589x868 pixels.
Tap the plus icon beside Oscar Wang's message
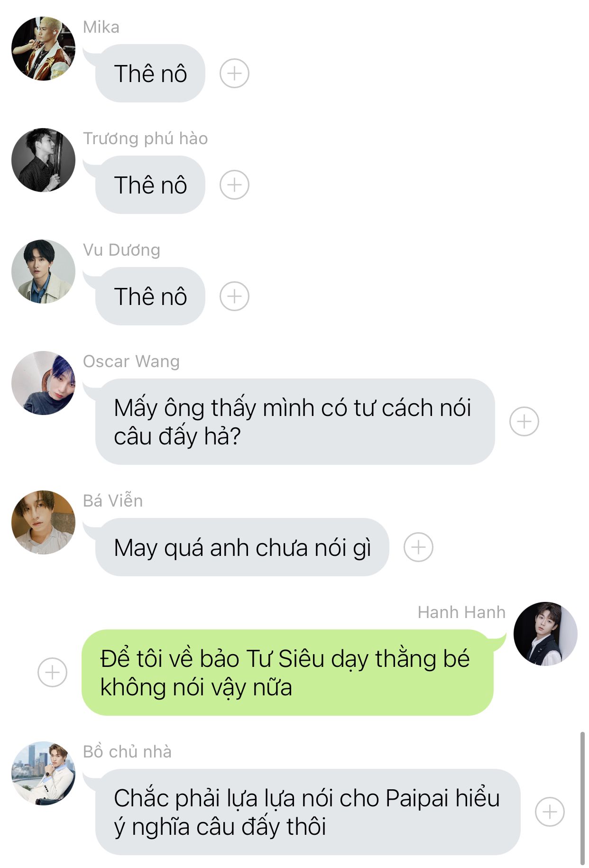(x=524, y=421)
